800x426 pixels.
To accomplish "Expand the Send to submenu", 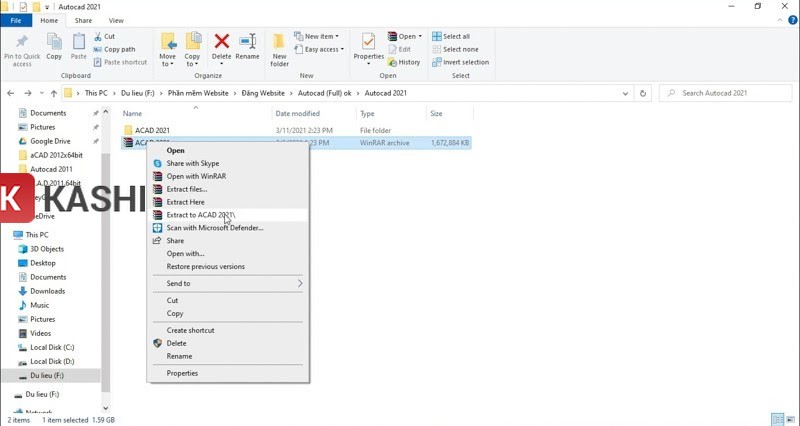I will (228, 283).
